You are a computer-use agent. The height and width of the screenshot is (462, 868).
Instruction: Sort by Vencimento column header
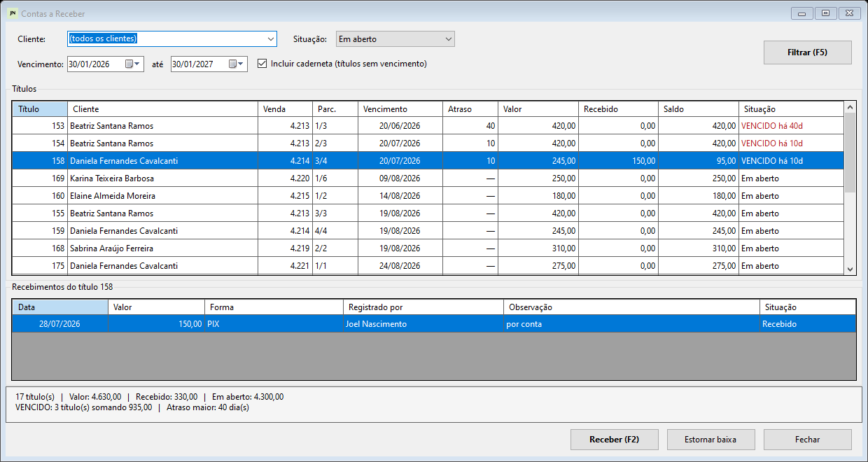click(400, 109)
